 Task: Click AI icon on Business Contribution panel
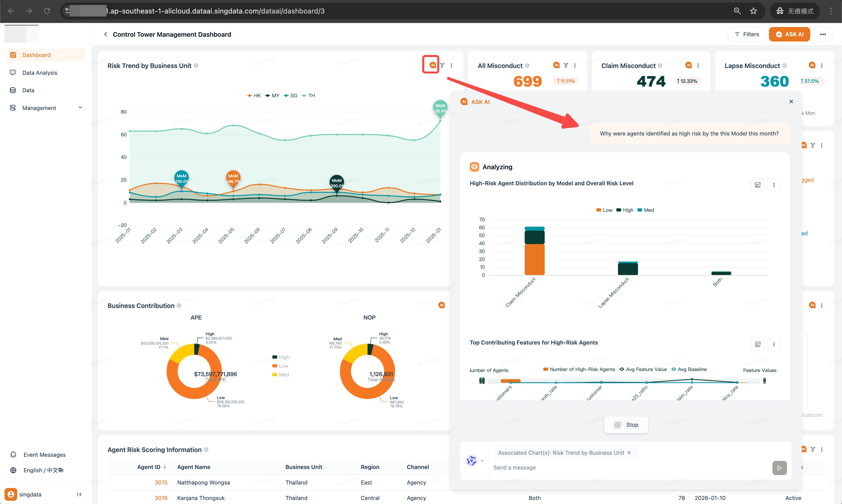click(x=442, y=305)
